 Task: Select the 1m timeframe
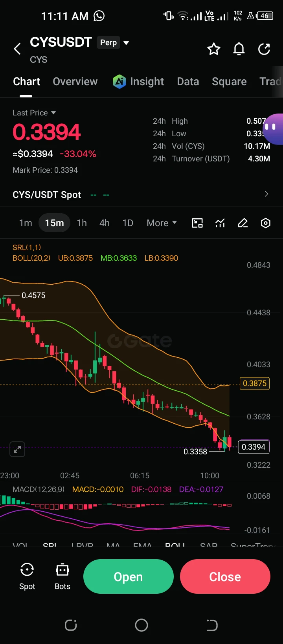(26, 223)
